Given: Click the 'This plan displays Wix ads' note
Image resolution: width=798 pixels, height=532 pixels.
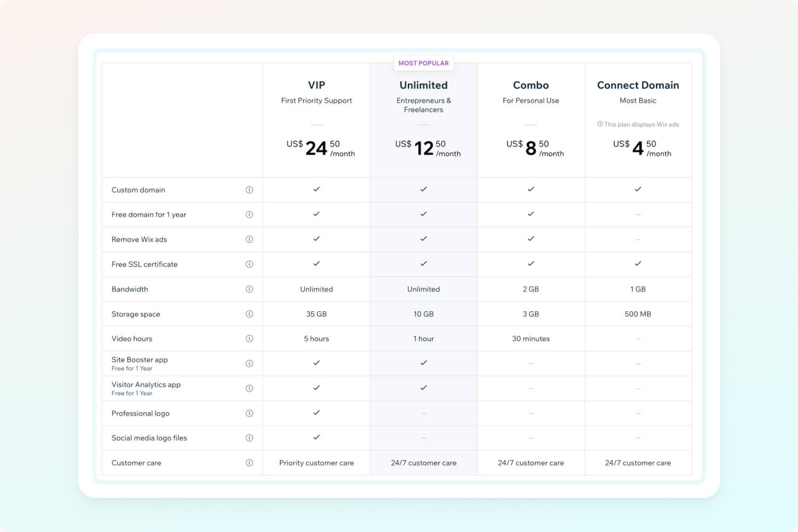Looking at the screenshot, I should tap(642, 124).
